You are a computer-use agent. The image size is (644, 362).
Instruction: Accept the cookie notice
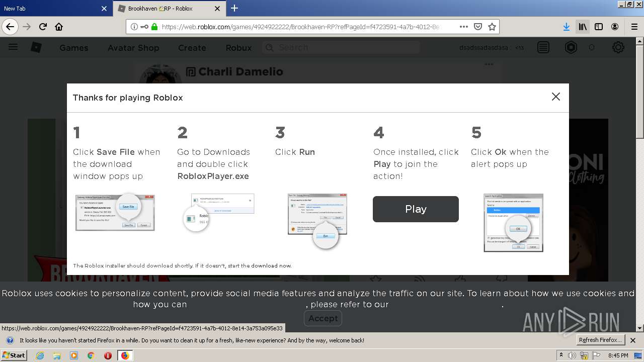323,318
